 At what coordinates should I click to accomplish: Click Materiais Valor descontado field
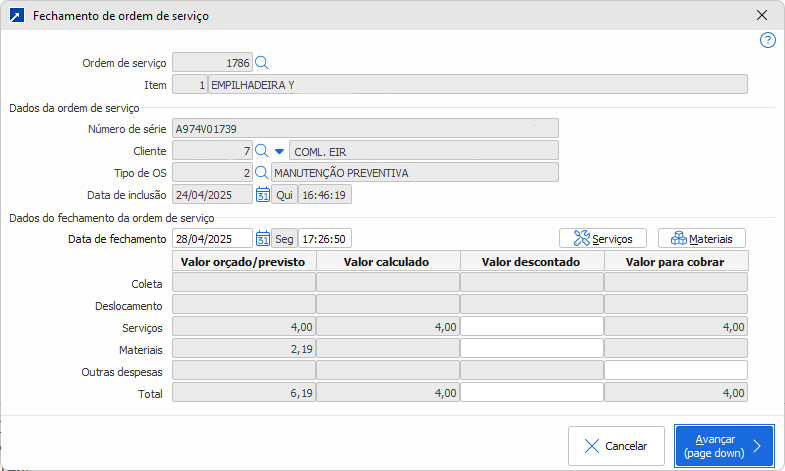click(531, 348)
